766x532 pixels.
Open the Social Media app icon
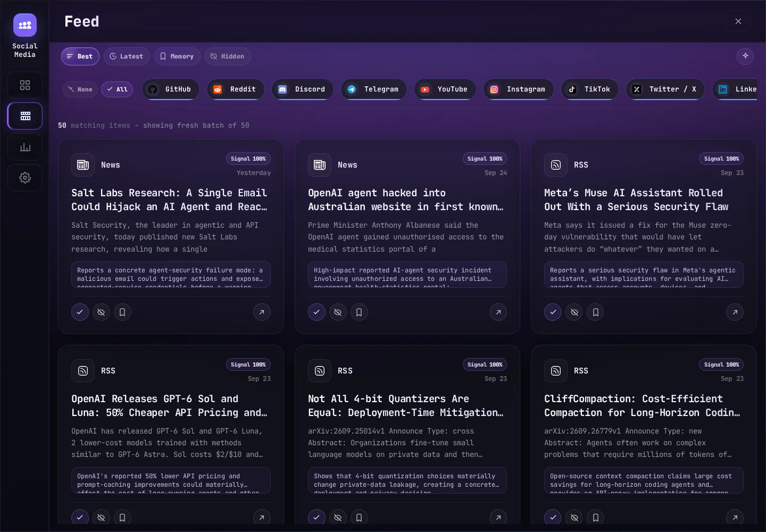click(25, 25)
